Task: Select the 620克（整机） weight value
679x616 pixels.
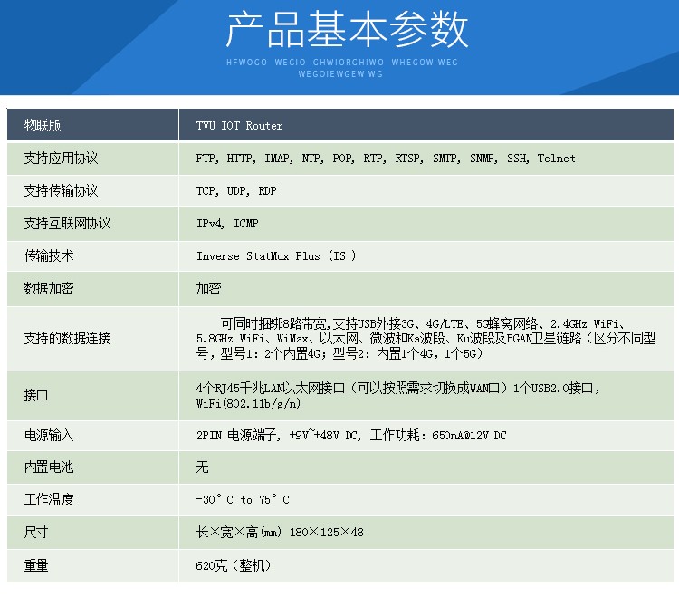Action: click(x=233, y=565)
